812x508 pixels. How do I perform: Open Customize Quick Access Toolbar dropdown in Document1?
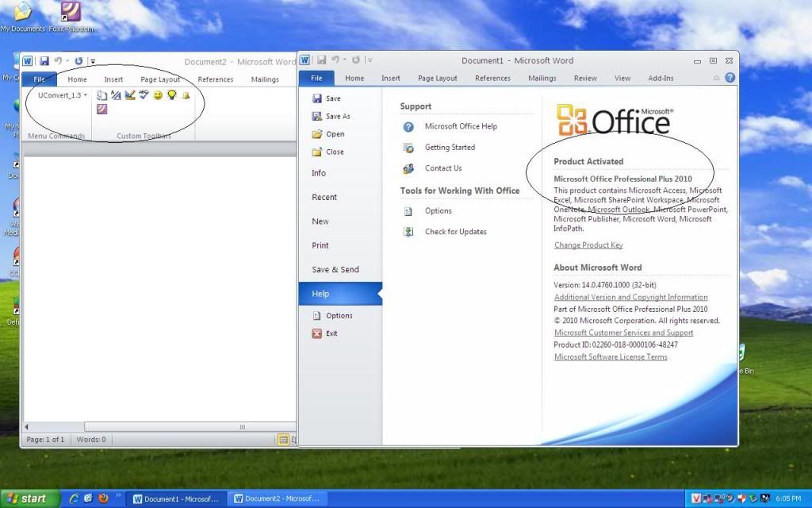pyautogui.click(x=370, y=60)
